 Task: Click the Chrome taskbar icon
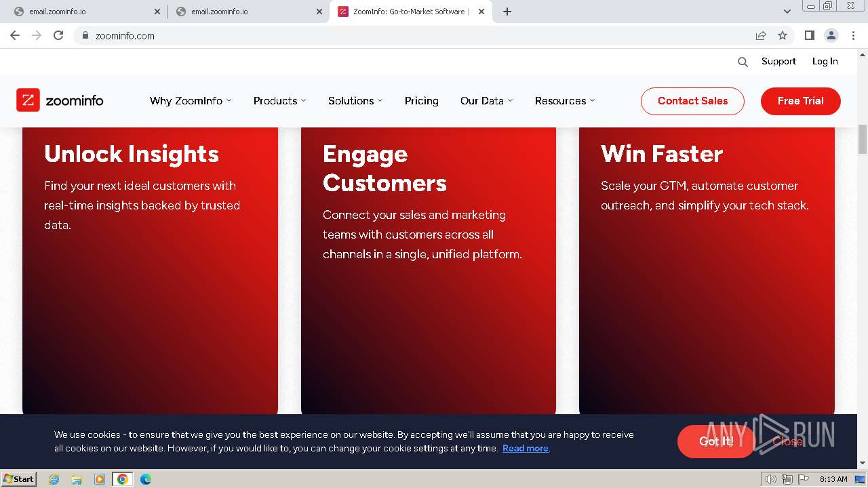coord(123,479)
